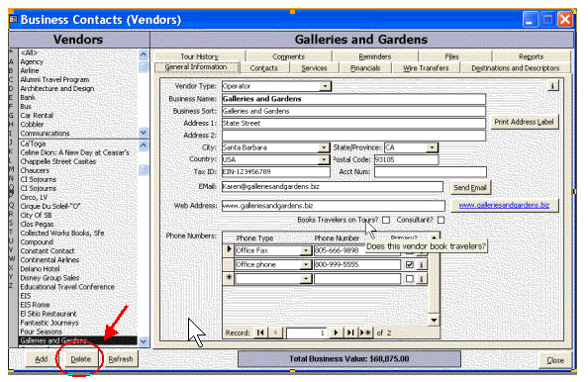Go to last phone record
588x382 pixels.
350,333
